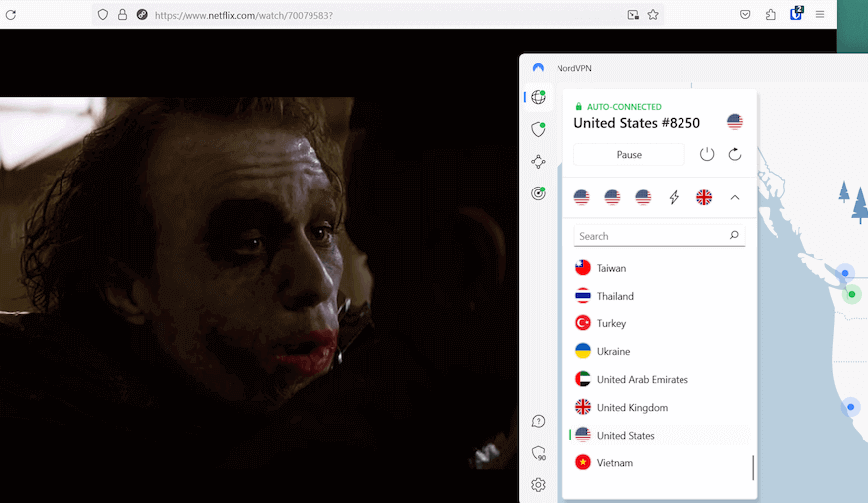Toggle picture-in-picture icon in address bar
Image resolution: width=868 pixels, height=503 pixels.
coord(633,15)
